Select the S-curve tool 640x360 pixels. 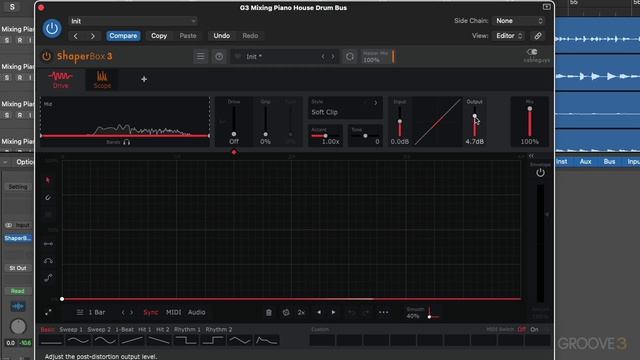(48, 278)
